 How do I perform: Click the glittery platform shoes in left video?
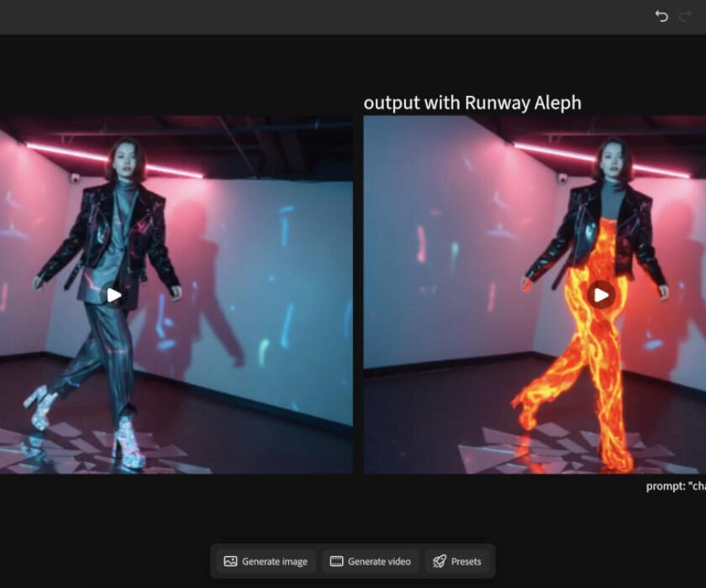point(128,441)
